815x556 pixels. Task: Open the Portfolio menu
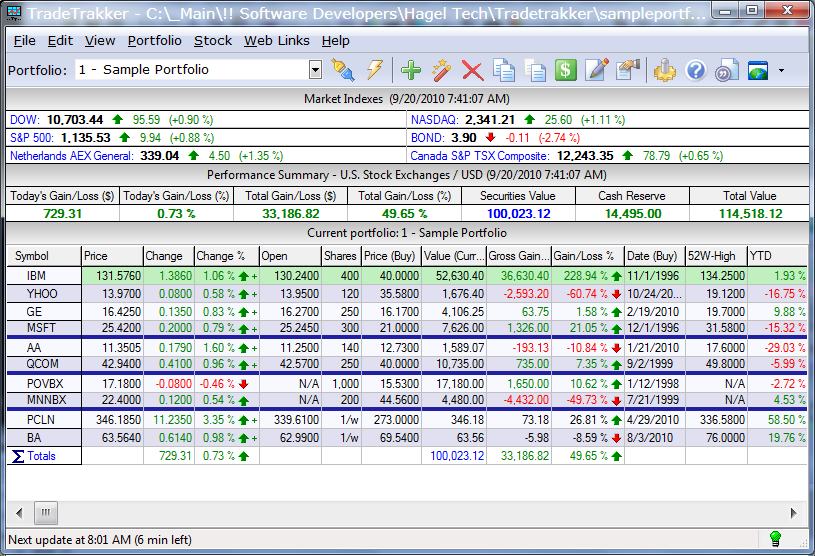click(x=154, y=41)
